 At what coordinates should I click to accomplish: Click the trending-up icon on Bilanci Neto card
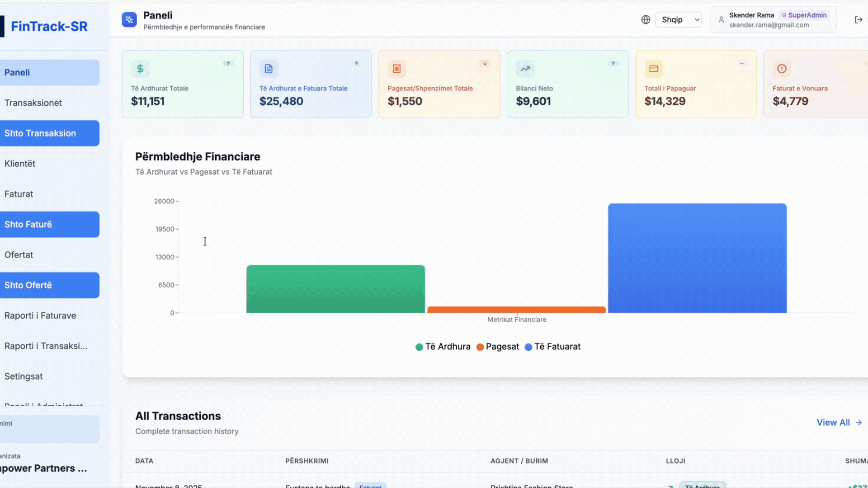pyautogui.click(x=525, y=69)
